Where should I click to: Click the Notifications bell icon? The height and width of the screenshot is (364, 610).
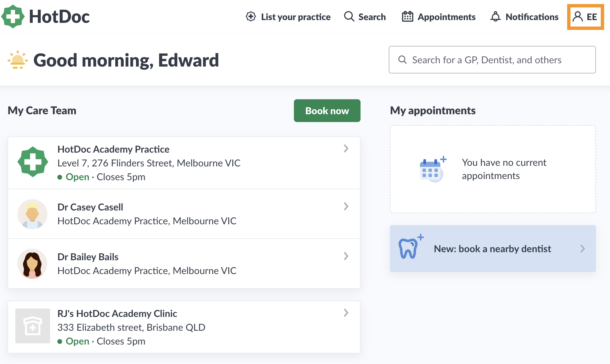(x=496, y=16)
